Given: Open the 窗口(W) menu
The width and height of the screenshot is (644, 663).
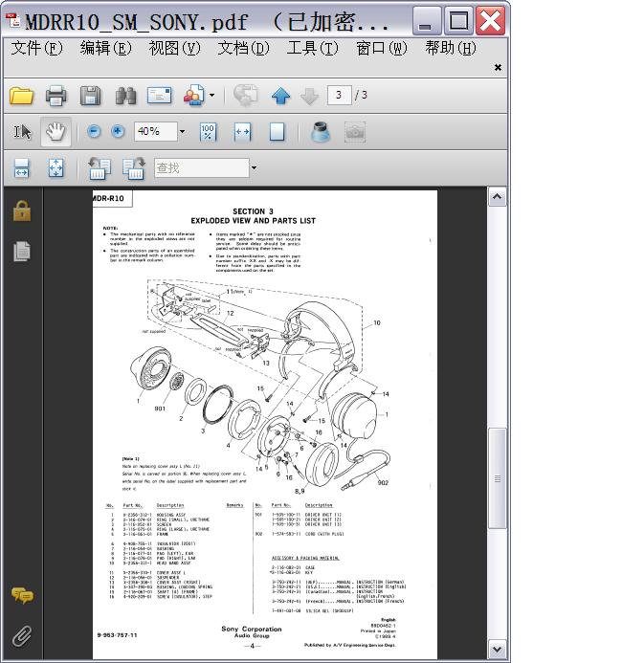Looking at the screenshot, I should point(382,48).
